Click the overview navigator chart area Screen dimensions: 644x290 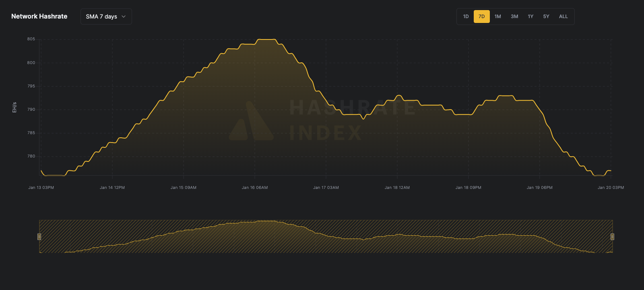326,236
